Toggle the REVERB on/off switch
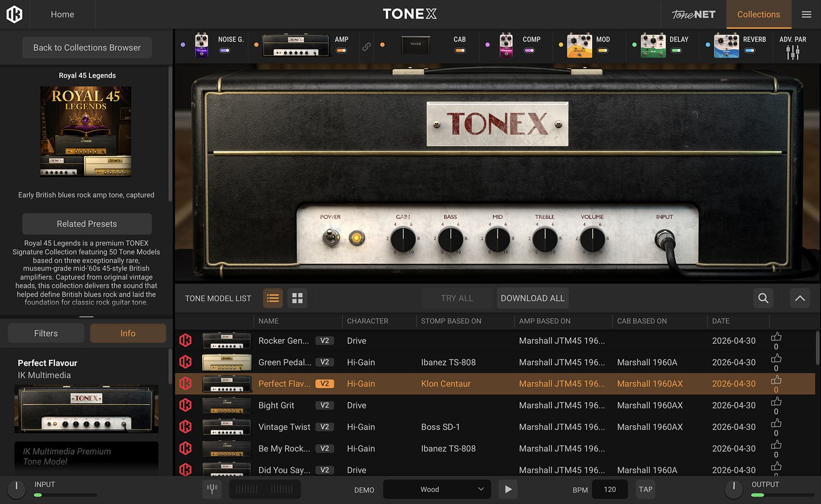821x504 pixels. pos(749,50)
